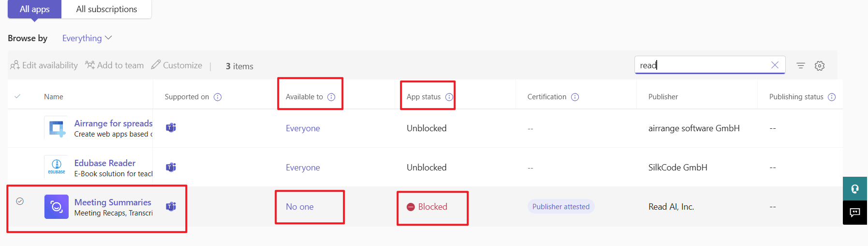Clear the search box with X icon
This screenshot has height=246, width=868.
point(775,65)
